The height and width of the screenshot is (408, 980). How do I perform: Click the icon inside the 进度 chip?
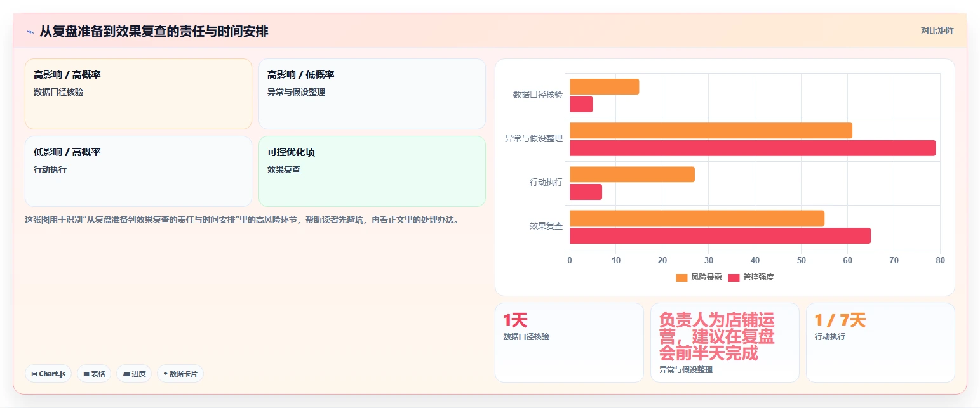(x=126, y=374)
